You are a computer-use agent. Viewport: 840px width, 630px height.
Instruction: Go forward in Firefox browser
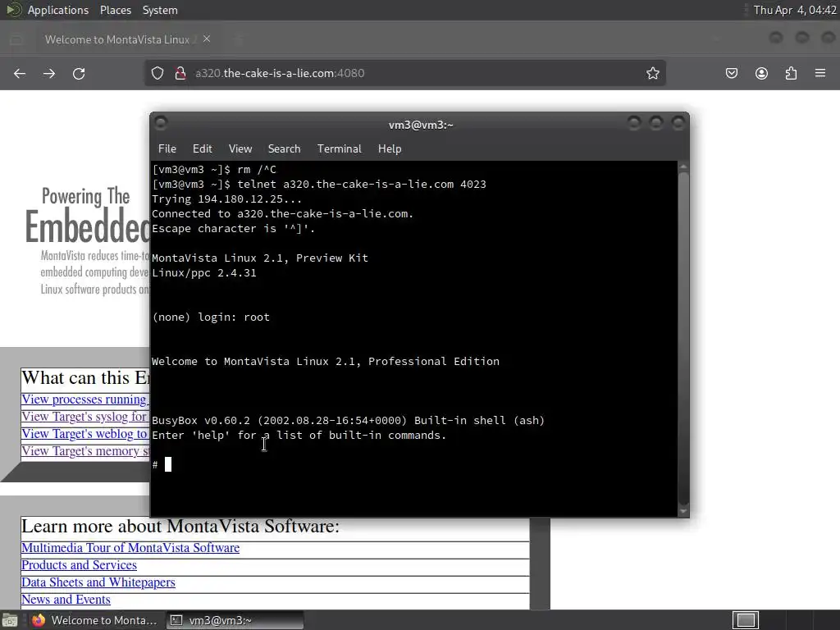coord(48,73)
